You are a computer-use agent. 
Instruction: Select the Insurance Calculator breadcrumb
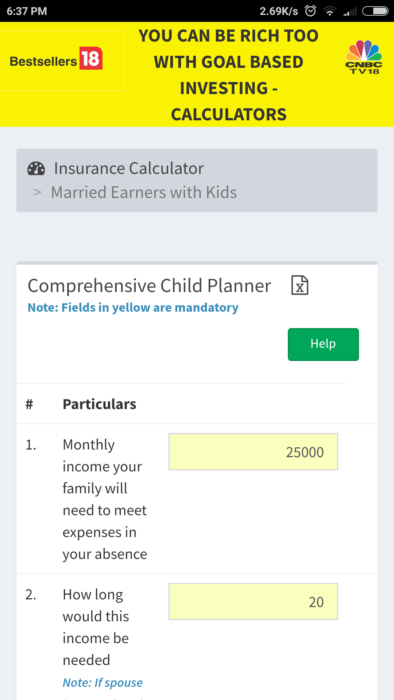(129, 168)
